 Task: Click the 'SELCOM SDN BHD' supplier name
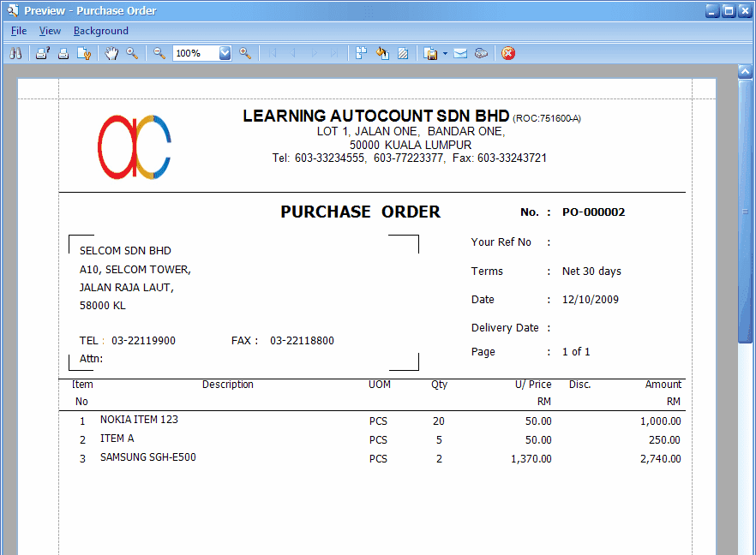tap(125, 251)
